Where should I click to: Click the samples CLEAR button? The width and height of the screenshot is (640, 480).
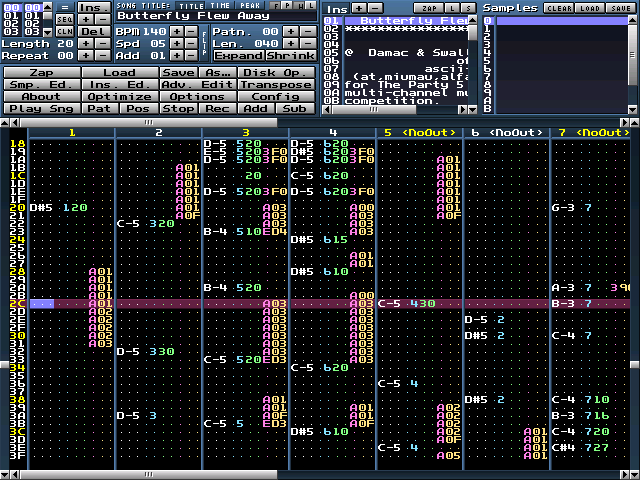click(558, 7)
